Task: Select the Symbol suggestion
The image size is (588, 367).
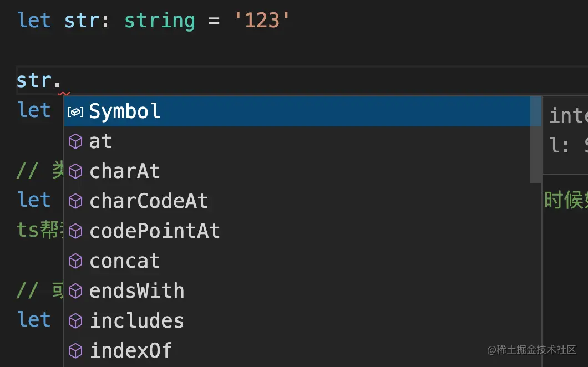Action: (x=125, y=112)
